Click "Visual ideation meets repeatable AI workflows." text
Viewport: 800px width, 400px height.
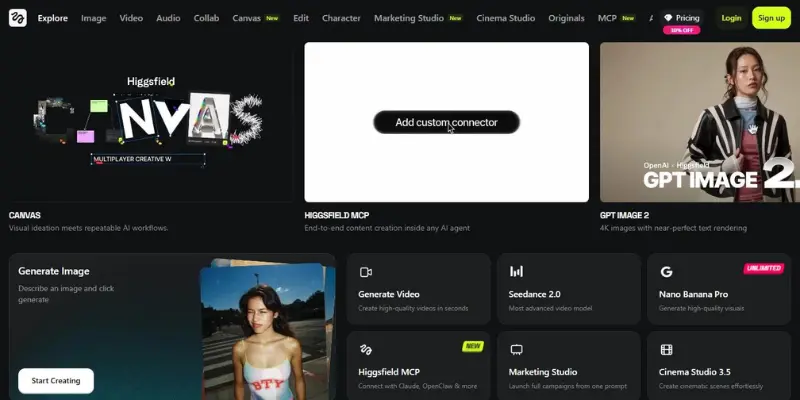click(88, 228)
